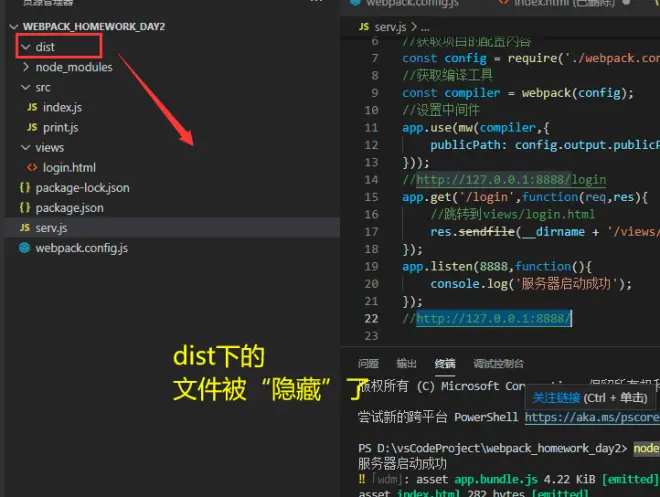
Task: Open package.json in the explorer
Action: tap(69, 208)
